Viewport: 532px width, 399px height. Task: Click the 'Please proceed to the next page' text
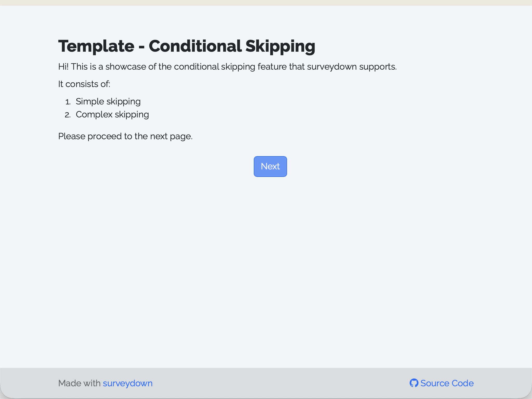tap(125, 136)
